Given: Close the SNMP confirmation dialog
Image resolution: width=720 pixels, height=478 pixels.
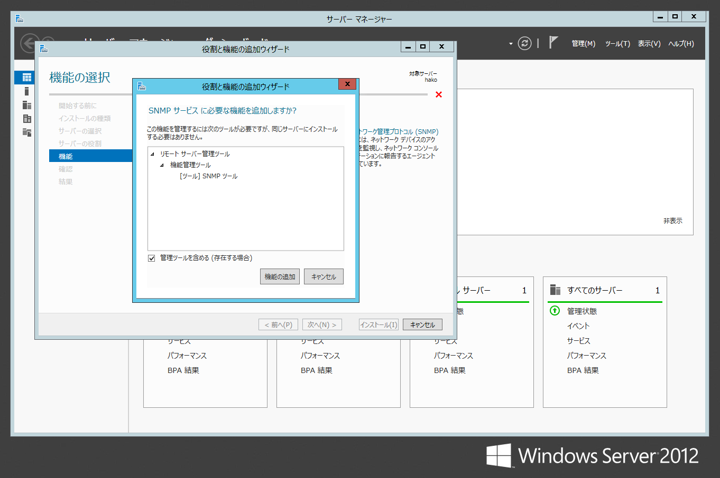Looking at the screenshot, I should (x=347, y=84).
